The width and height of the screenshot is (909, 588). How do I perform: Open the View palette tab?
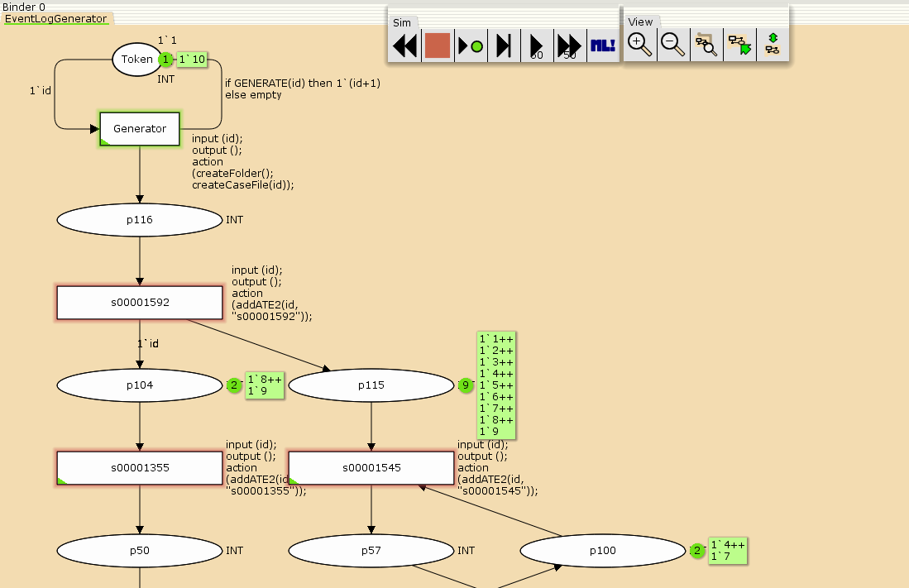click(640, 22)
